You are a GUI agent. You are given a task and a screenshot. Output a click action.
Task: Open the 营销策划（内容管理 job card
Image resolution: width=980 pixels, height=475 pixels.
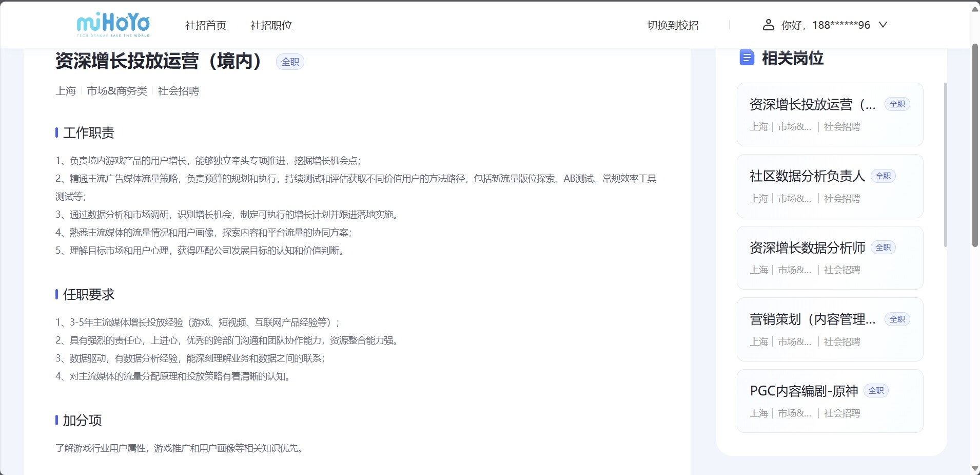pos(812,319)
